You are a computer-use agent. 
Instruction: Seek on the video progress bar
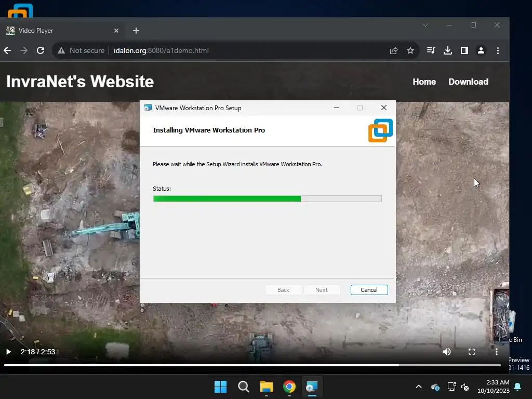(x=252, y=365)
